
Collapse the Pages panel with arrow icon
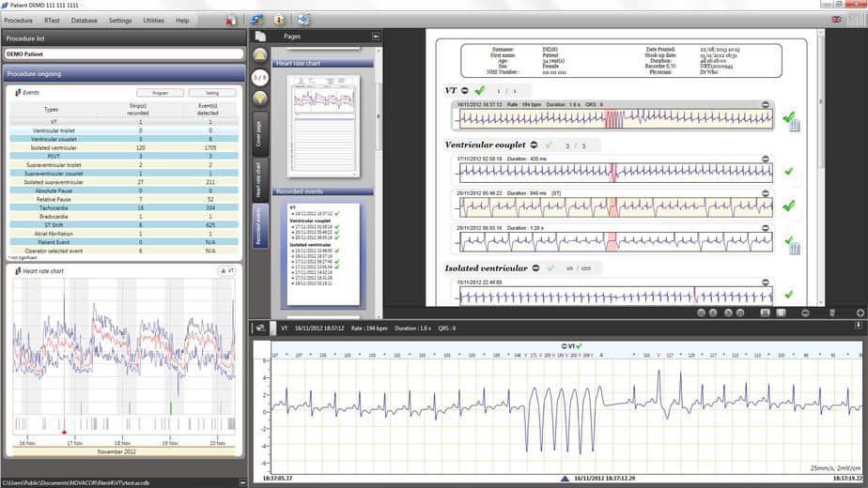point(376,36)
